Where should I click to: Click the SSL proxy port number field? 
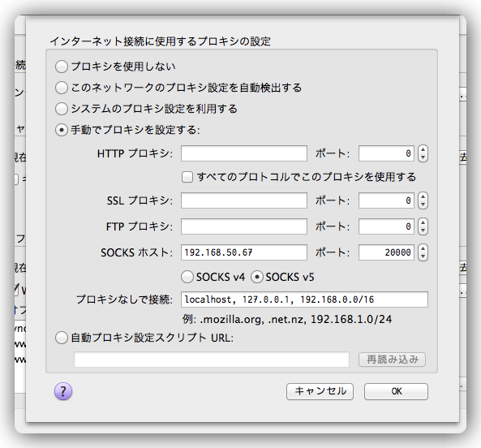pos(386,200)
